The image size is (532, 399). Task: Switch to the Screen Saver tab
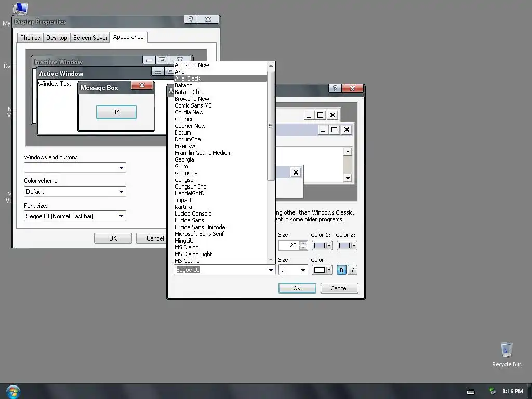coord(90,37)
